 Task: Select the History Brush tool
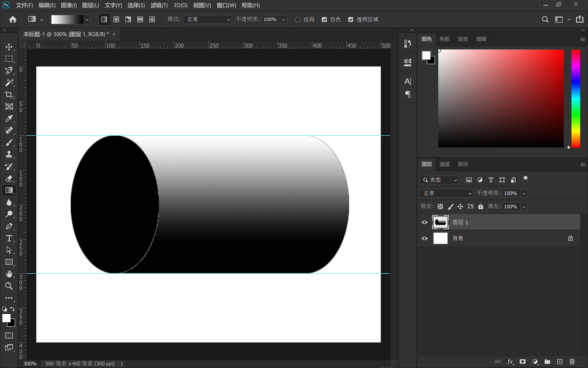(9, 167)
